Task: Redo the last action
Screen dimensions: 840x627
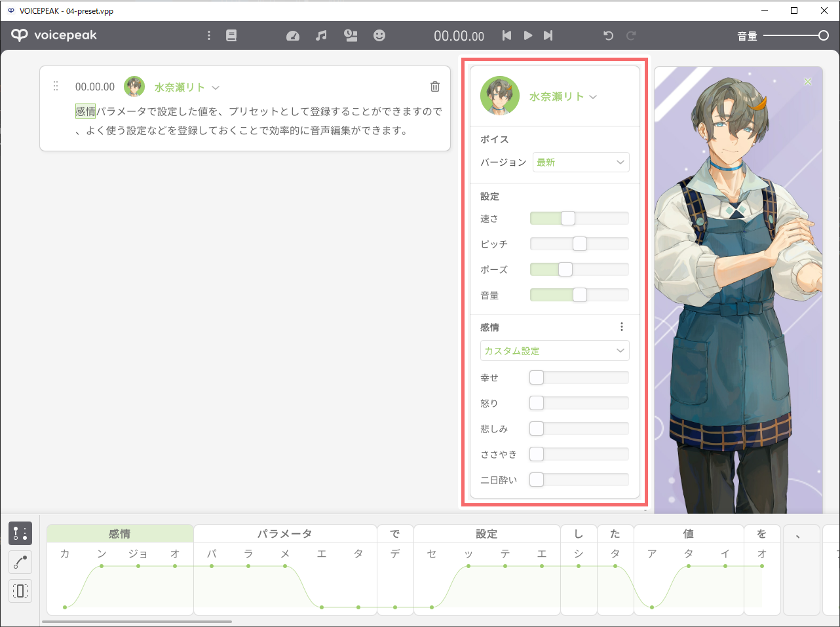Action: tap(631, 35)
